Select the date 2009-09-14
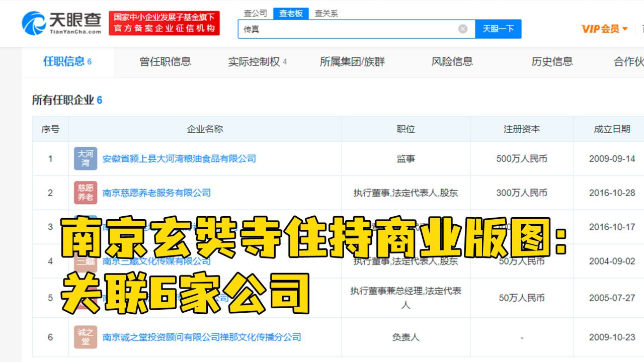The width and height of the screenshot is (644, 362). pos(612,159)
